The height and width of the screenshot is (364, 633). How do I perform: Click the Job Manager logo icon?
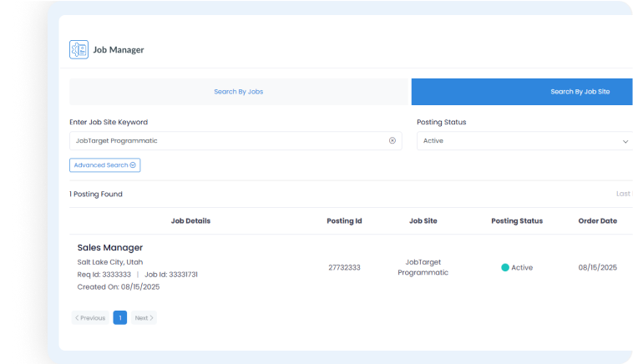coord(78,49)
